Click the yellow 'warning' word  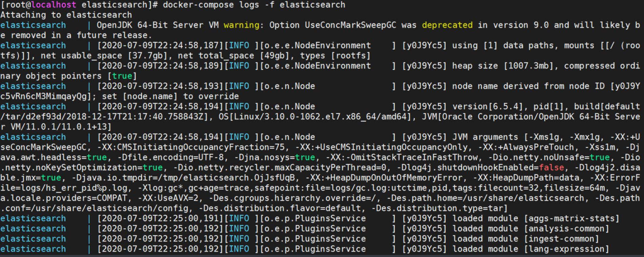coord(241,25)
